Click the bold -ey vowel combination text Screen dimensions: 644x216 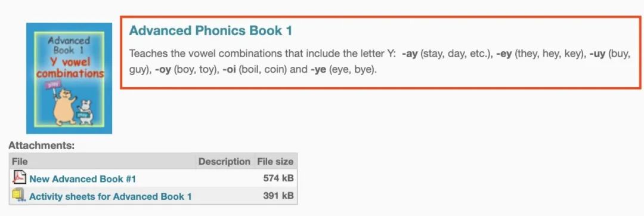tap(504, 54)
